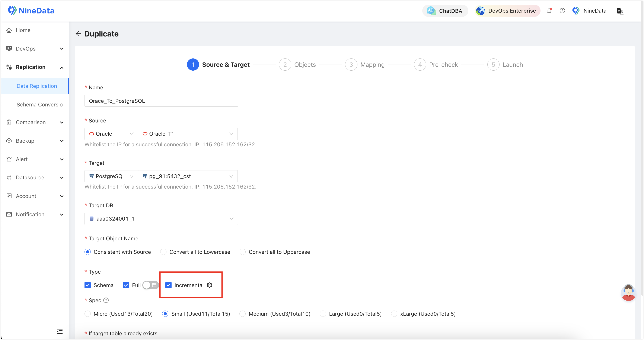Jump to the Pre-check step

tap(436, 65)
